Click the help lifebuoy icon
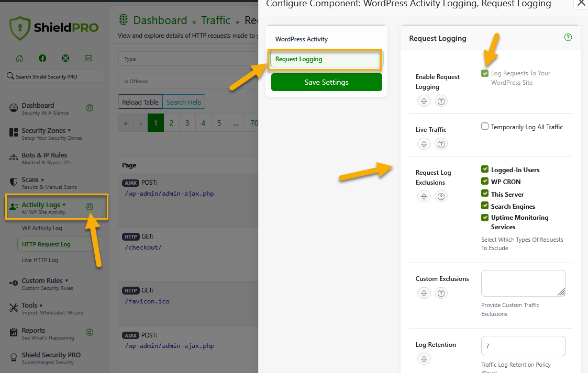Screen dimensions: 588x373 pos(65,58)
